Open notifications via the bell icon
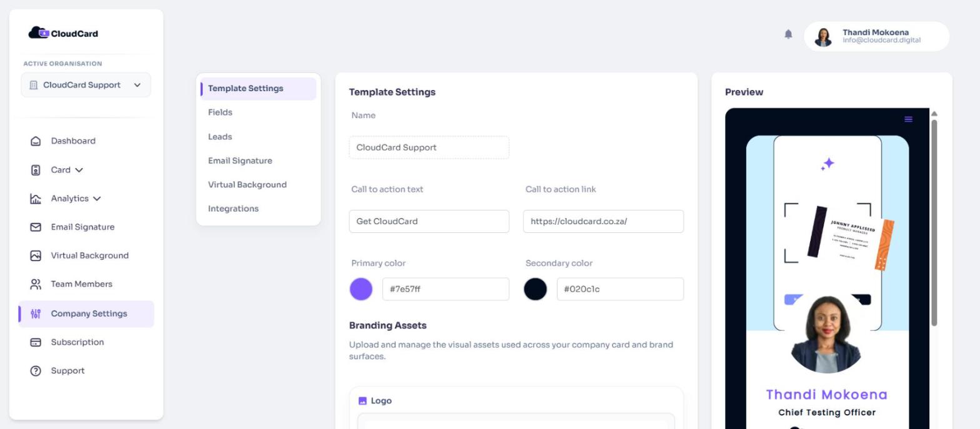This screenshot has width=980, height=429. (x=788, y=34)
